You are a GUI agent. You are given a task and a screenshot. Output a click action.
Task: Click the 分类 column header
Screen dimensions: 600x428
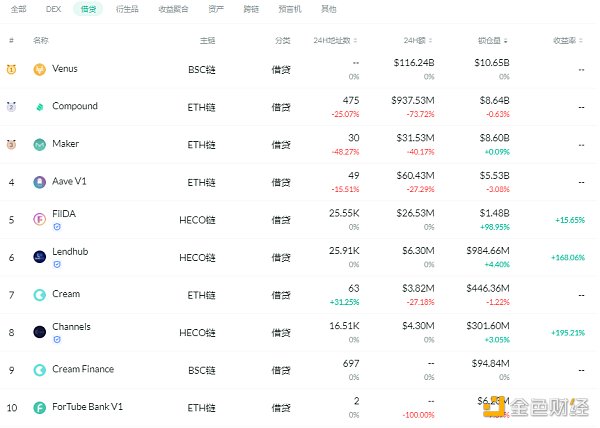click(283, 41)
